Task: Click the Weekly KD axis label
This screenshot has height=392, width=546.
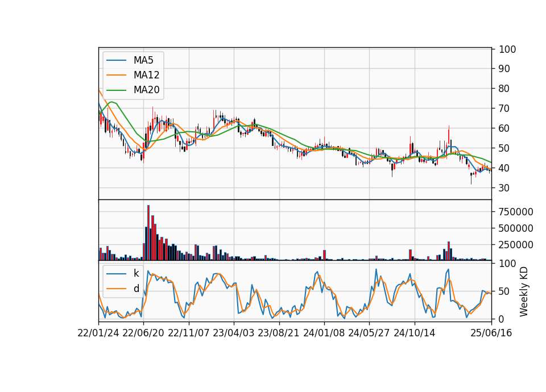Action: coord(524,291)
